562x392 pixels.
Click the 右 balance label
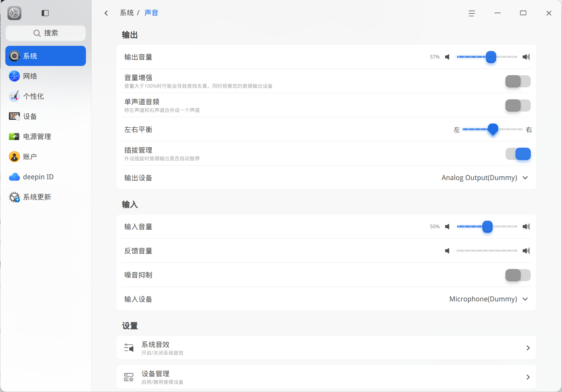click(x=529, y=130)
